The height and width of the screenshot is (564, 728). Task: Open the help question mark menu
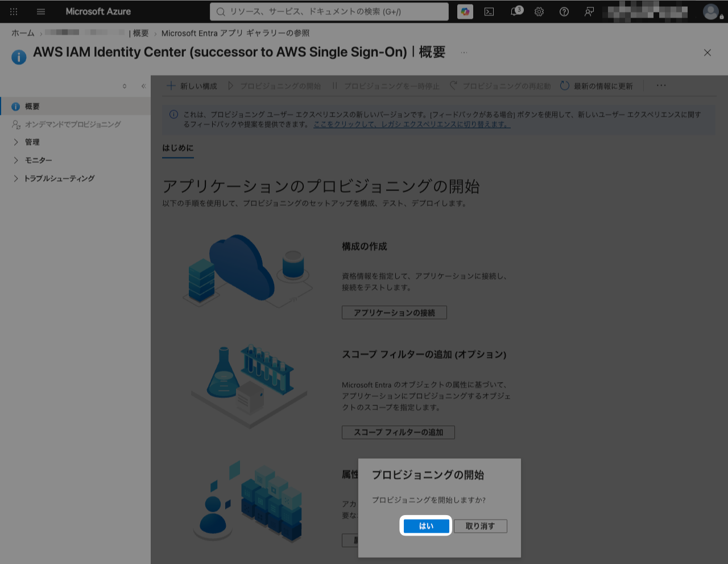[x=564, y=11]
